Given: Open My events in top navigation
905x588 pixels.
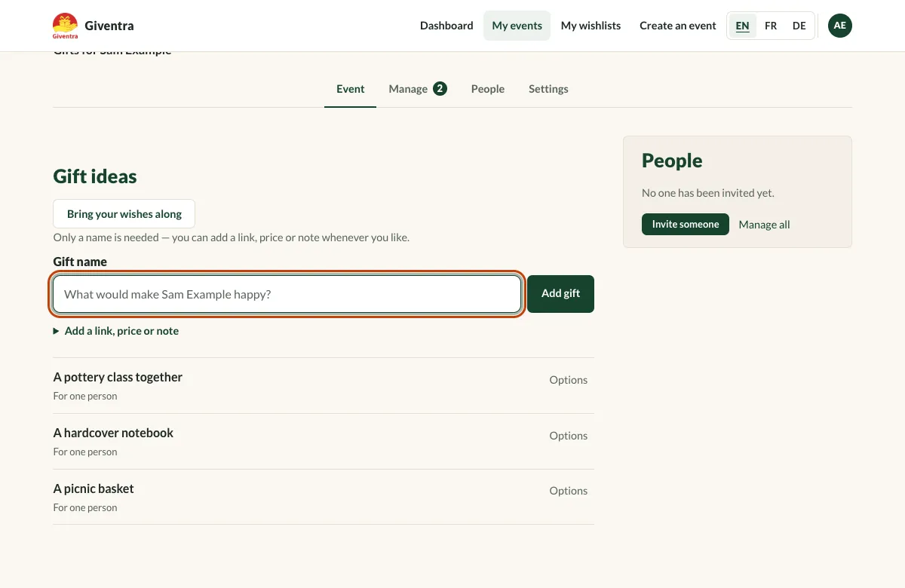Looking at the screenshot, I should click(517, 26).
